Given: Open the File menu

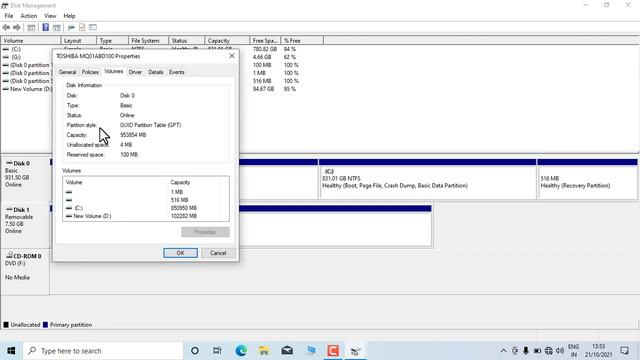Looking at the screenshot, I should tap(9, 16).
